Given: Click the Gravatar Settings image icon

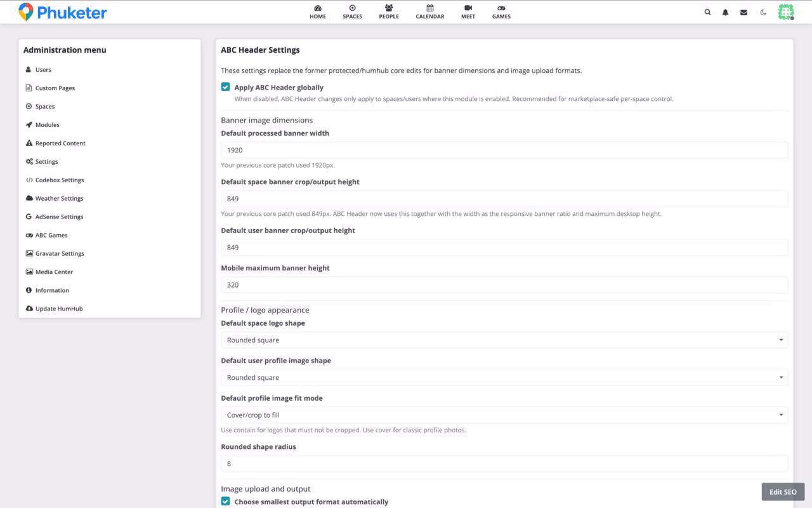Looking at the screenshot, I should click(x=29, y=254).
